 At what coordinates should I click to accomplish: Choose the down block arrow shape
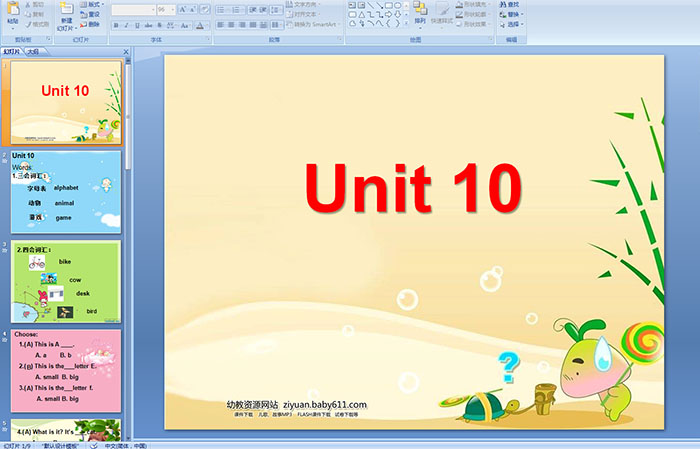397,15
